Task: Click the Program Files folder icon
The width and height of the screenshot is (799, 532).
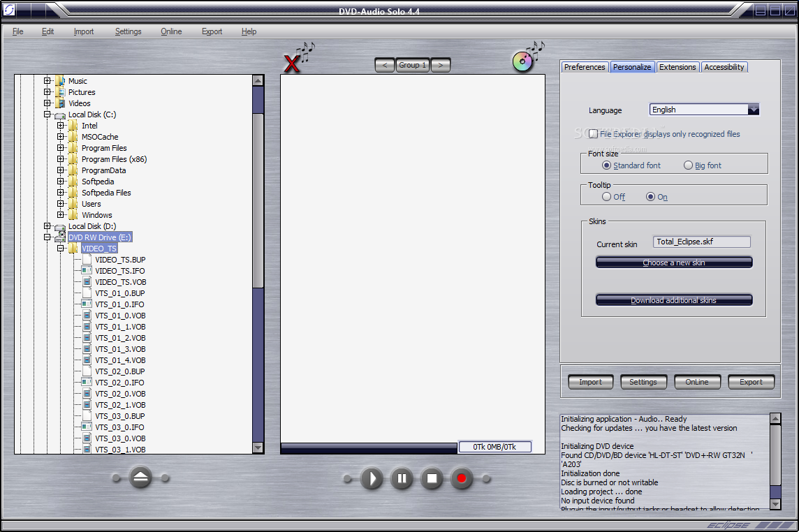Action: tap(73, 148)
